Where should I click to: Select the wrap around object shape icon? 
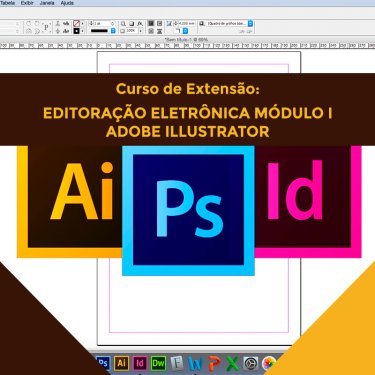(151, 31)
